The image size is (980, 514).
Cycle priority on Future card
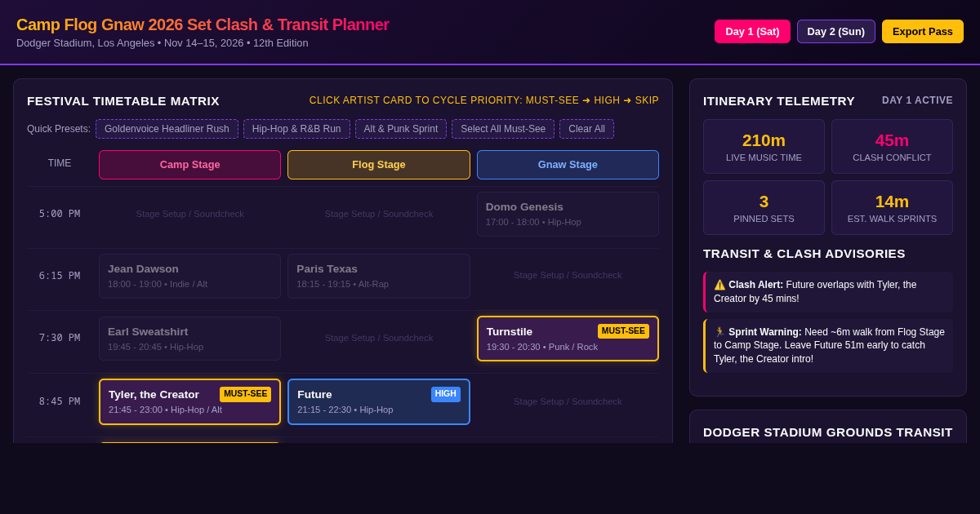pyautogui.click(x=379, y=401)
